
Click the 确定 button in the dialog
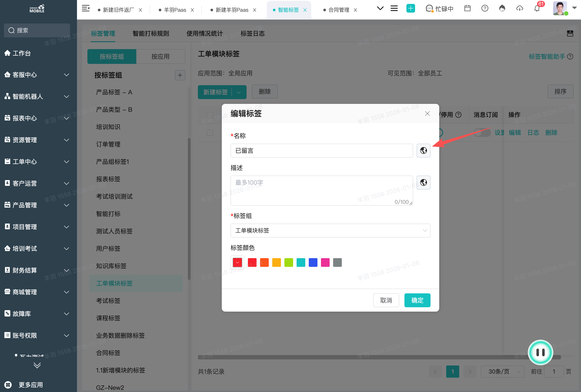coord(417,300)
